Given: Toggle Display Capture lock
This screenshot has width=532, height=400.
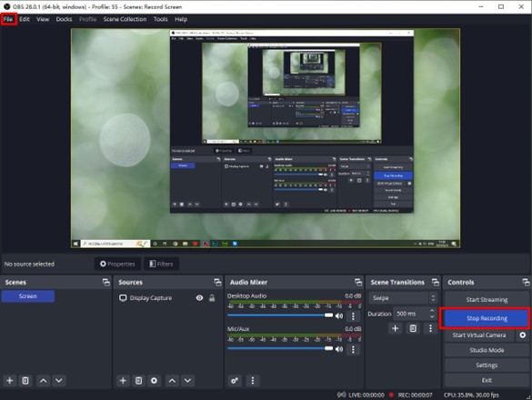Looking at the screenshot, I should tap(212, 297).
